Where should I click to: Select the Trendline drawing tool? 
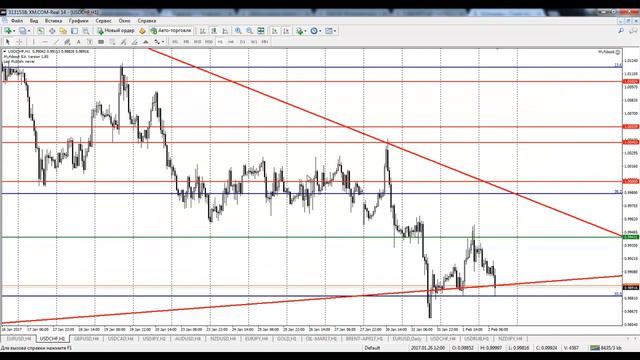tap(56, 42)
